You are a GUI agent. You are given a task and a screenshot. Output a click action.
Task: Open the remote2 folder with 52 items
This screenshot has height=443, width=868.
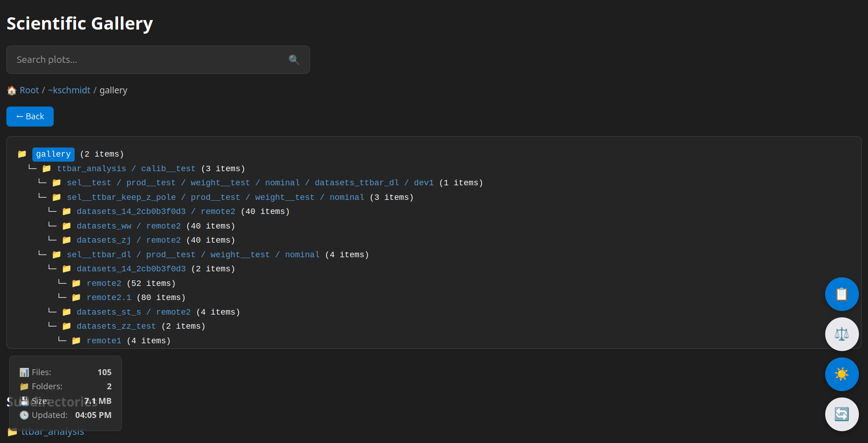[x=104, y=283]
